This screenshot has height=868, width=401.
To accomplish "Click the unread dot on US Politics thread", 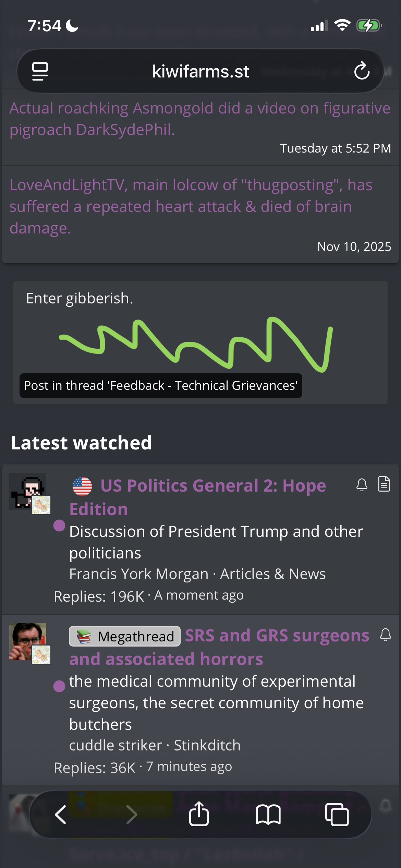I will pyautogui.click(x=59, y=526).
